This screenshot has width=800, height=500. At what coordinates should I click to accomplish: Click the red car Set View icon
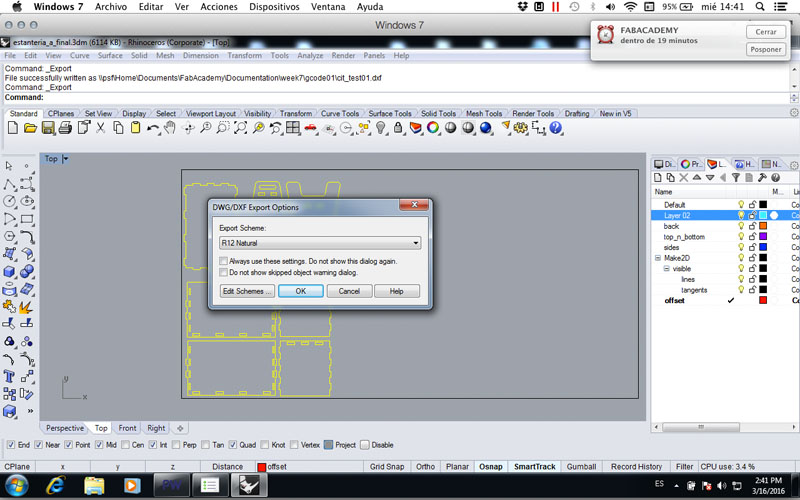(x=310, y=128)
